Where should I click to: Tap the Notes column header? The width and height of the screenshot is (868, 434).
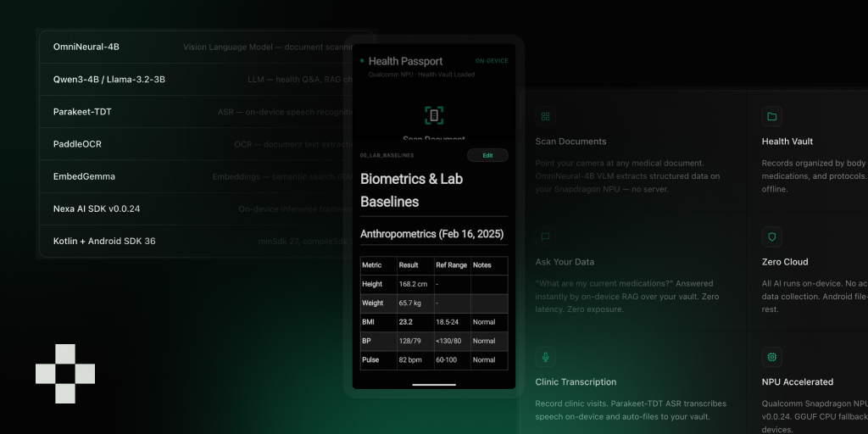(481, 265)
